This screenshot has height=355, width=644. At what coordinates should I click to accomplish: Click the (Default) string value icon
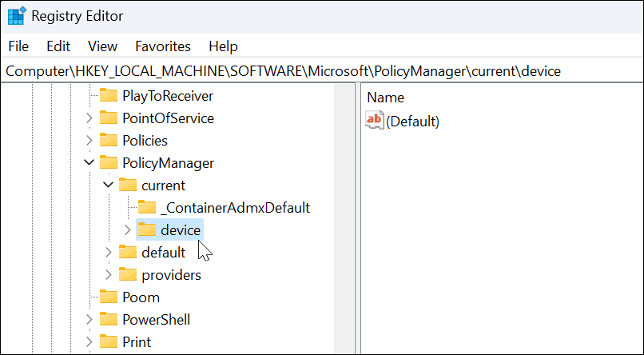coord(374,122)
